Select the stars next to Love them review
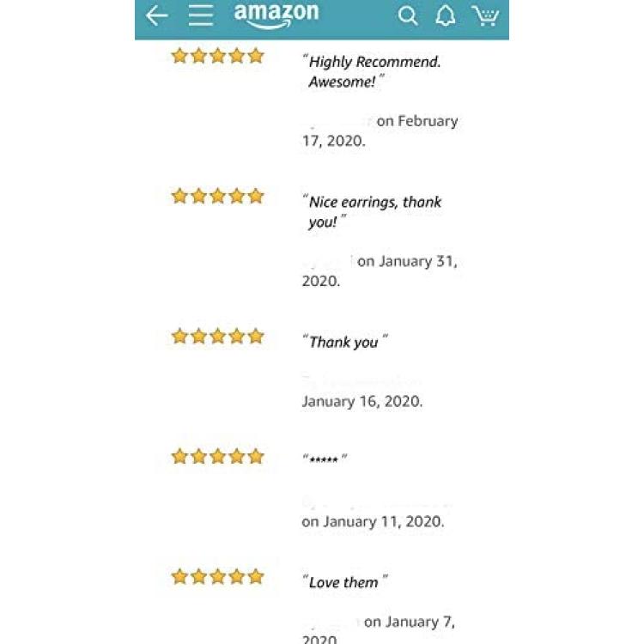 coord(218,577)
